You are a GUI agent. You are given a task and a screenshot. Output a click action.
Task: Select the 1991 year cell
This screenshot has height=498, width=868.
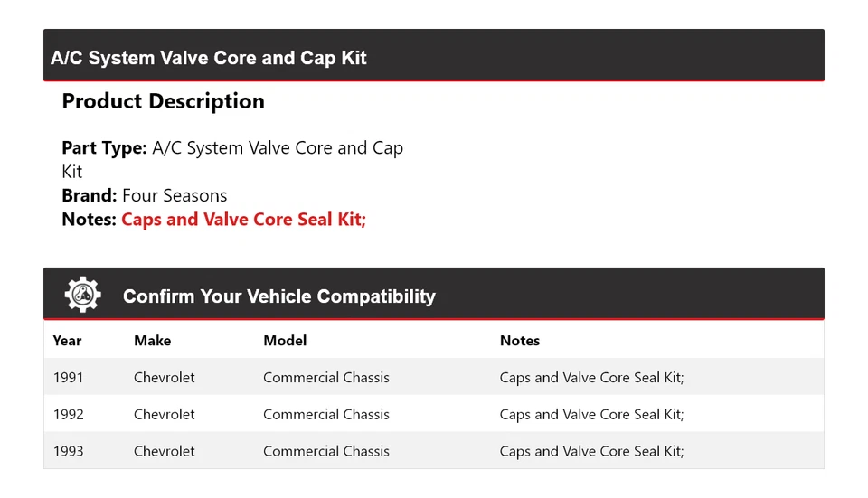point(68,377)
